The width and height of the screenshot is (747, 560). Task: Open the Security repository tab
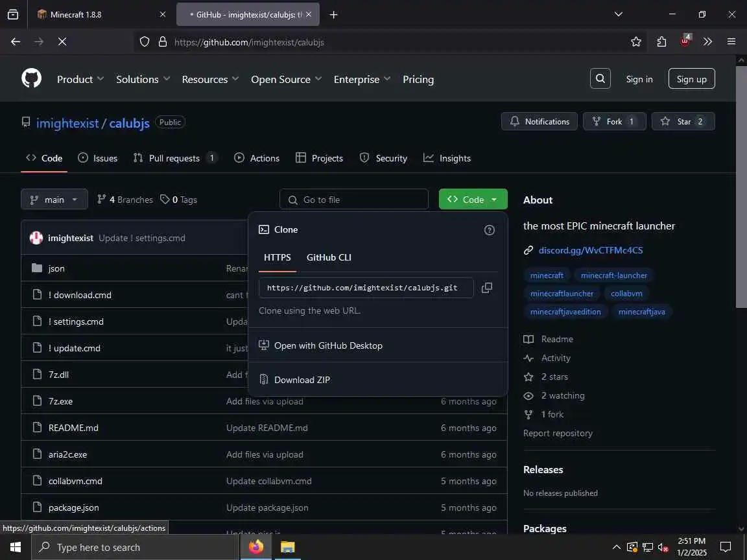[x=383, y=158]
